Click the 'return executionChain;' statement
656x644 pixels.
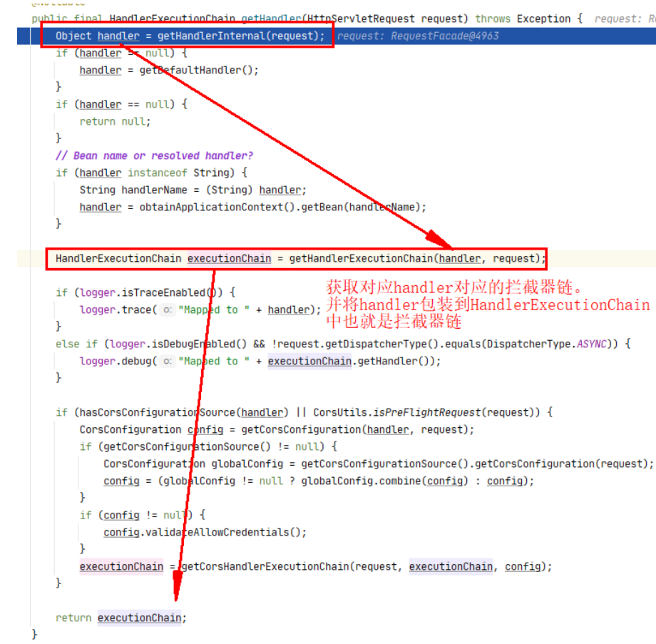(x=121, y=618)
